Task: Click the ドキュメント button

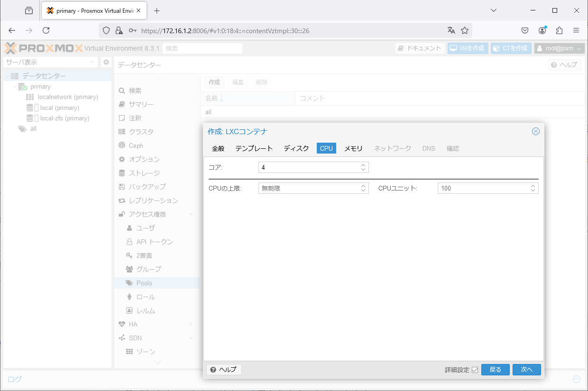Action: 420,48
